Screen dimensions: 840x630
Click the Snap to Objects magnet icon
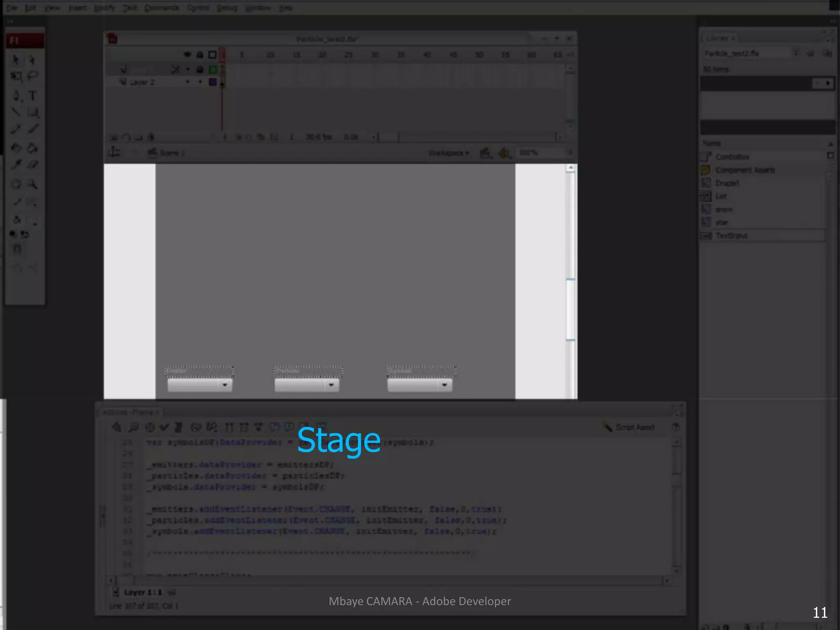(17, 249)
